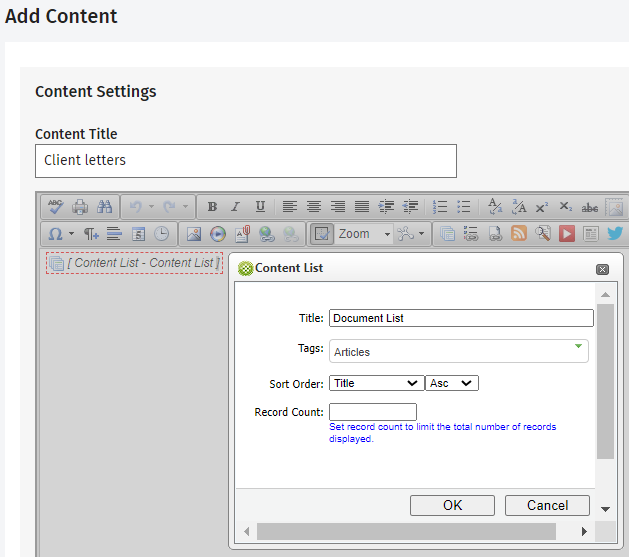
Task: Decrease paragraph indent
Action: click(410, 207)
